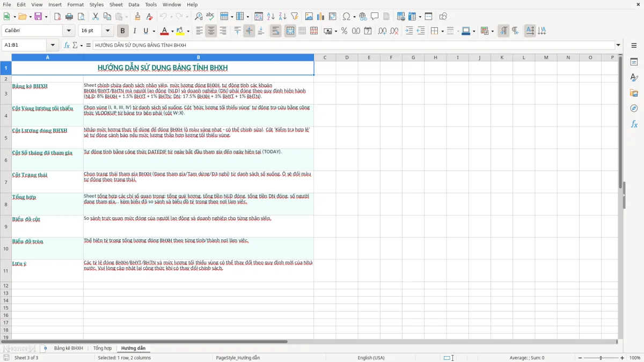The width and height of the screenshot is (644, 362).
Task: Center text vertically
Action: point(249,31)
